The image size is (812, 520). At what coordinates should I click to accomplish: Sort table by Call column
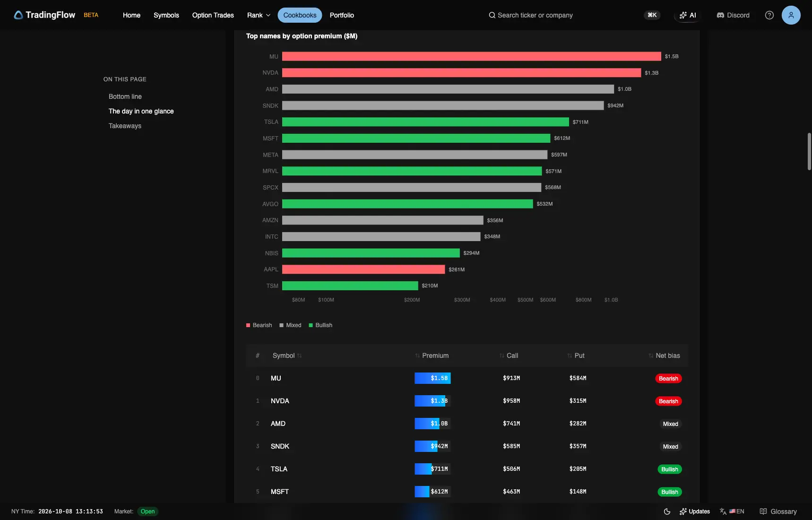pyautogui.click(x=509, y=355)
